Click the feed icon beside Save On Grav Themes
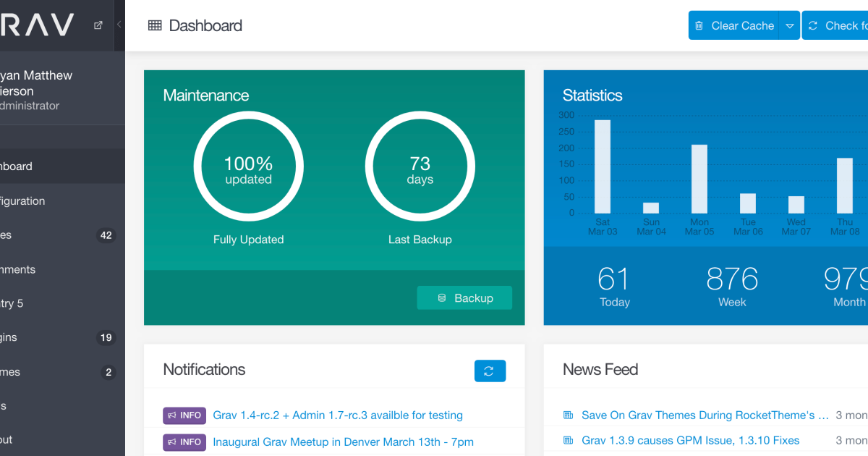 [568, 415]
